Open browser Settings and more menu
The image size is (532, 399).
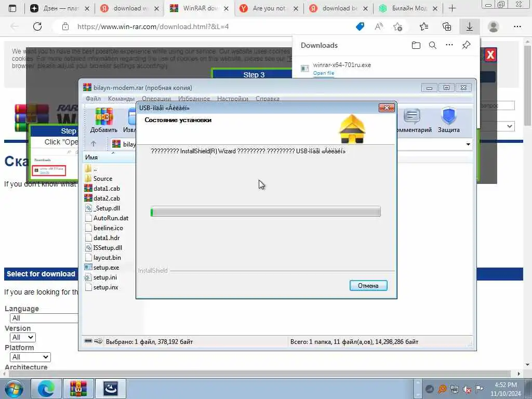pyautogui.click(x=517, y=26)
